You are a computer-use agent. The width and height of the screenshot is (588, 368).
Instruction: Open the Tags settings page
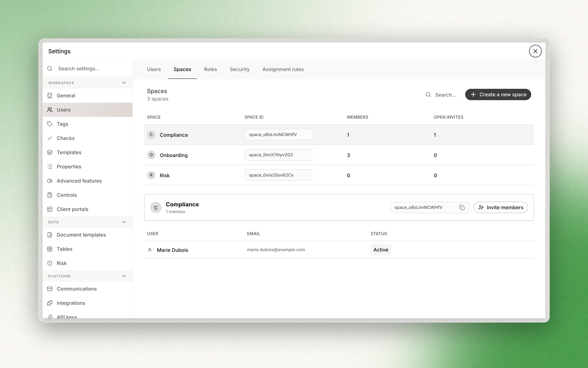click(x=87, y=124)
